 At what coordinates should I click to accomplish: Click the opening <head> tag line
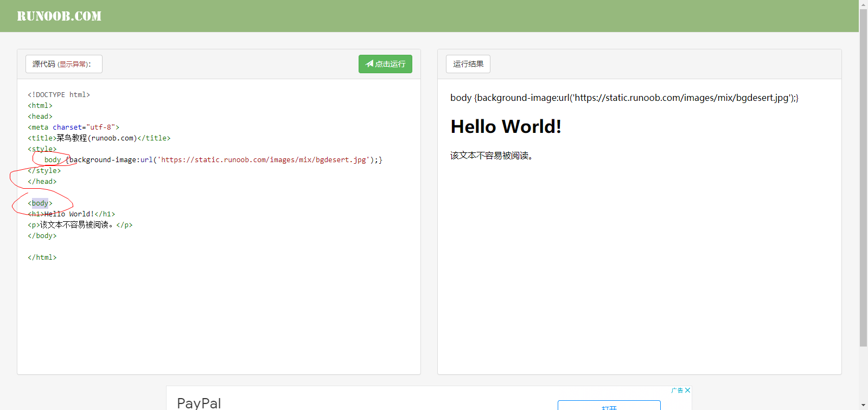[x=40, y=116]
